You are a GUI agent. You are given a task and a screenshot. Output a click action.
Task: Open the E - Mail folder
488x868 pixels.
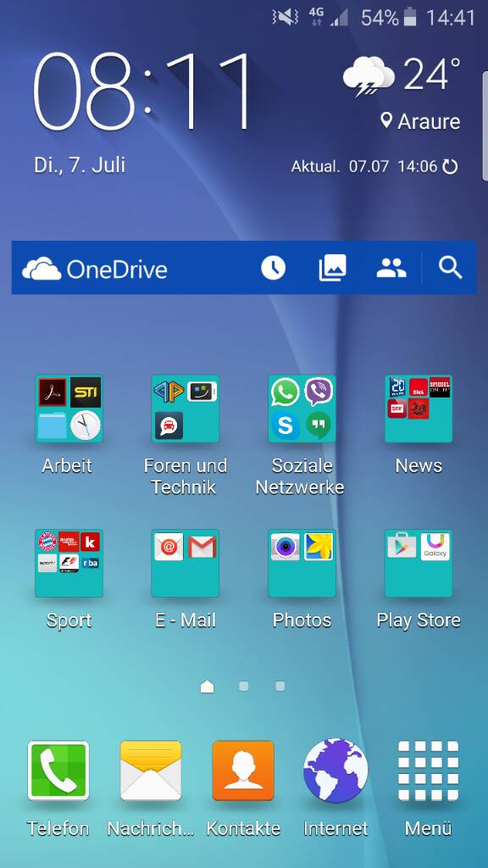point(186,563)
